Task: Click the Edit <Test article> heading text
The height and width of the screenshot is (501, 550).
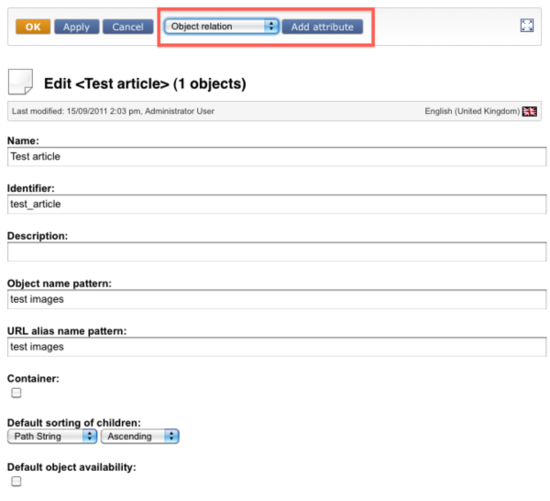Action: [145, 84]
